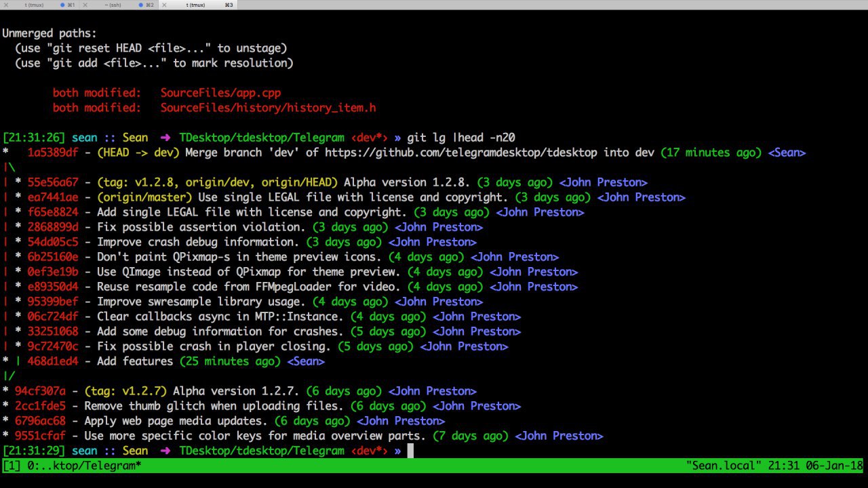Switch to the ssh tab
Viewport: 868px width, 488px height.
[x=118, y=5]
